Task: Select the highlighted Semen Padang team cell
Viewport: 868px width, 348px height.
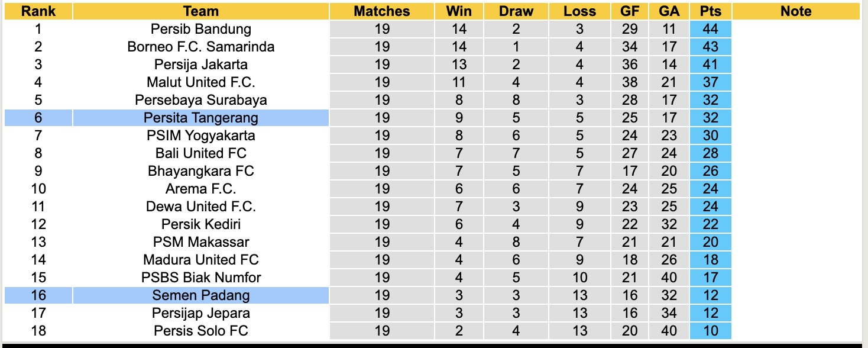Action: pos(201,295)
